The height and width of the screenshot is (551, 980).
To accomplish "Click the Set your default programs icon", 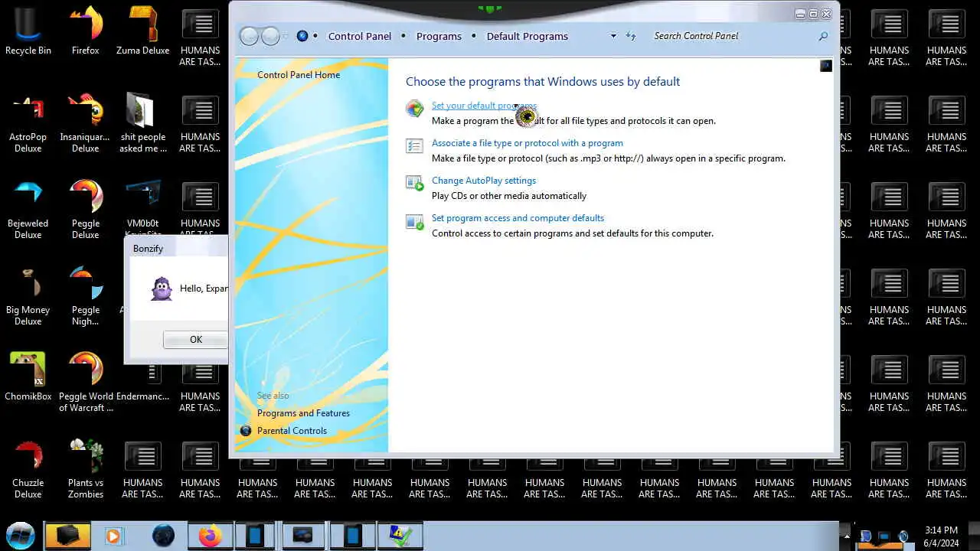I will pyautogui.click(x=414, y=109).
